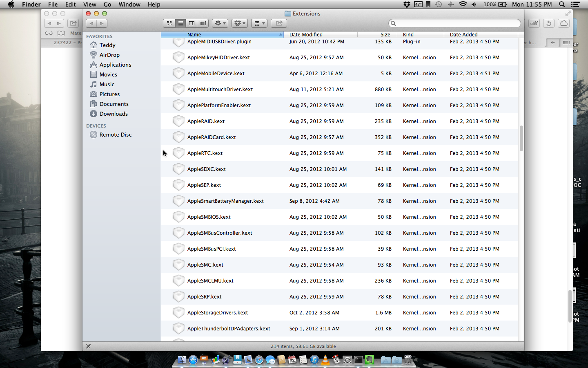Open the Apple menu

[x=11, y=4]
